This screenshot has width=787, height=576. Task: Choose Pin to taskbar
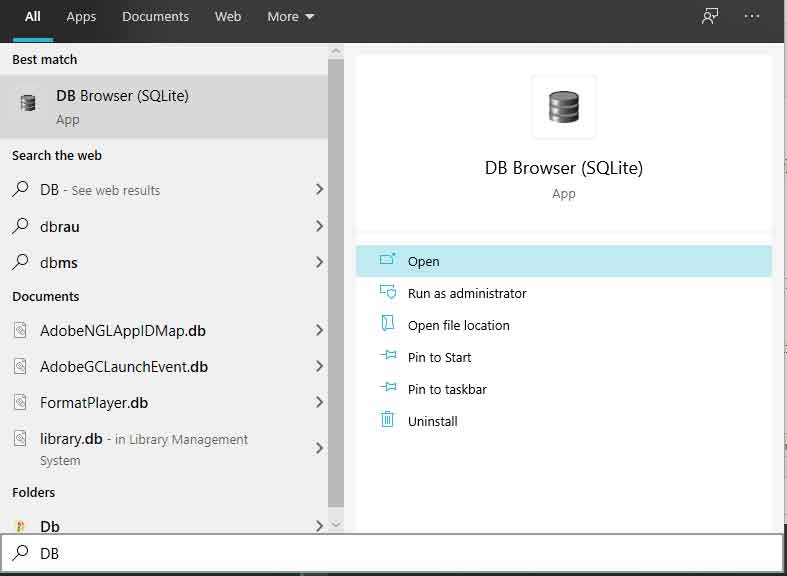tap(564, 389)
